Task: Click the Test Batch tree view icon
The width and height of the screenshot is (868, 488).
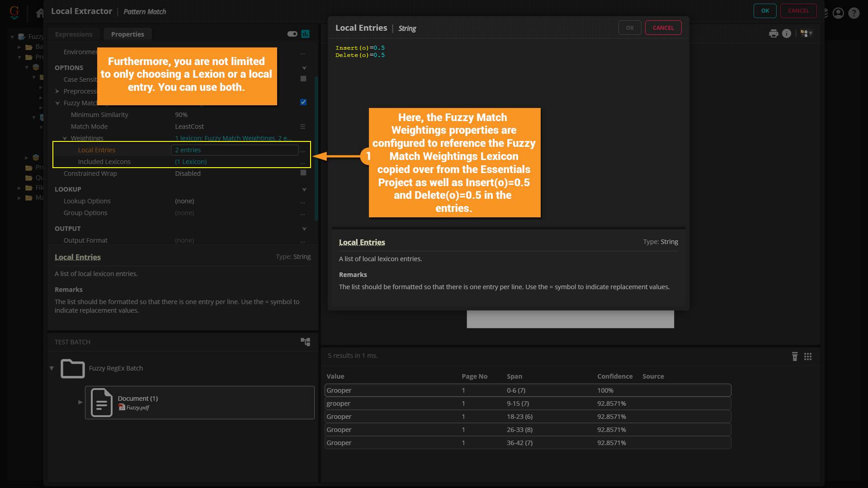Action: 306,342
